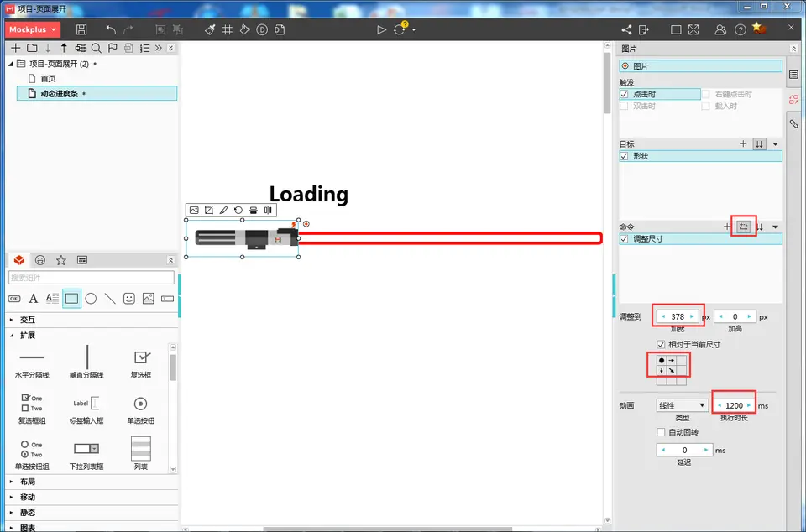Select the 首页 page in tree
The image size is (806, 532).
point(49,79)
